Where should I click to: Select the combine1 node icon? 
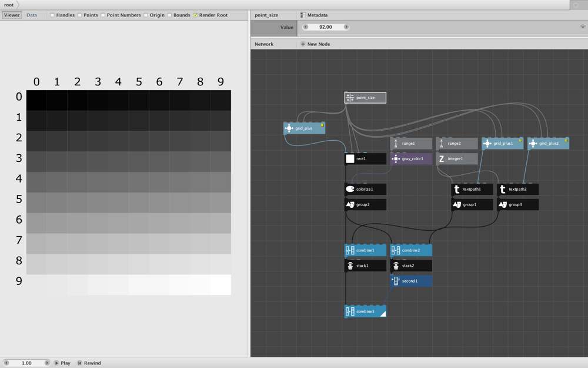tap(350, 250)
